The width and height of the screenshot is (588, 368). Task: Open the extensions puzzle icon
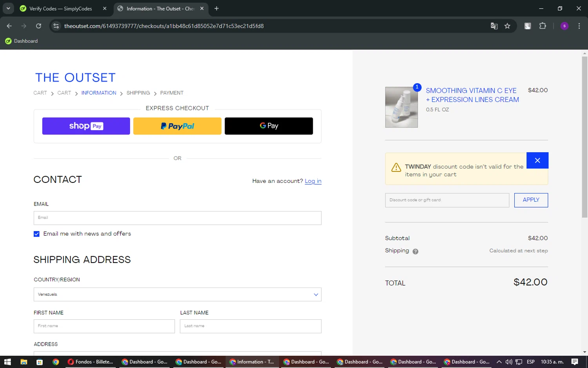coord(543,26)
